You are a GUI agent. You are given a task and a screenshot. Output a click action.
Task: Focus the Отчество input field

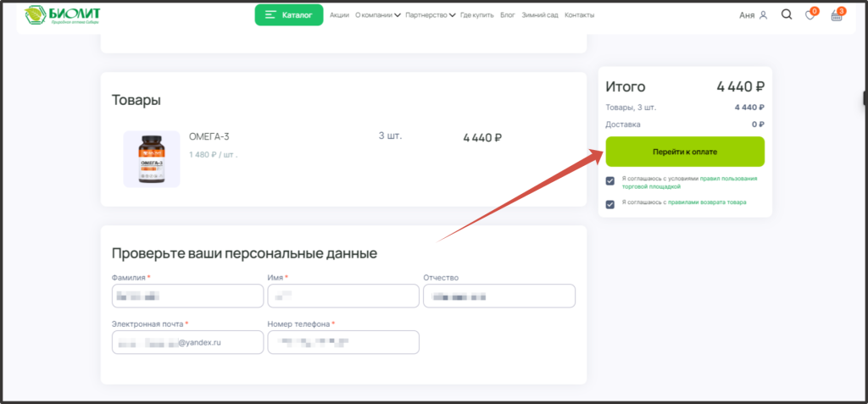tap(499, 296)
